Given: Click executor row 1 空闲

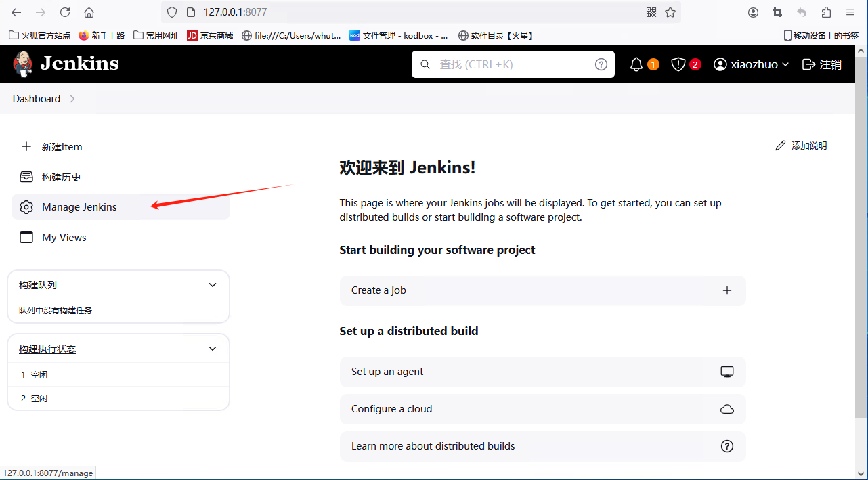Looking at the screenshot, I should [118, 374].
